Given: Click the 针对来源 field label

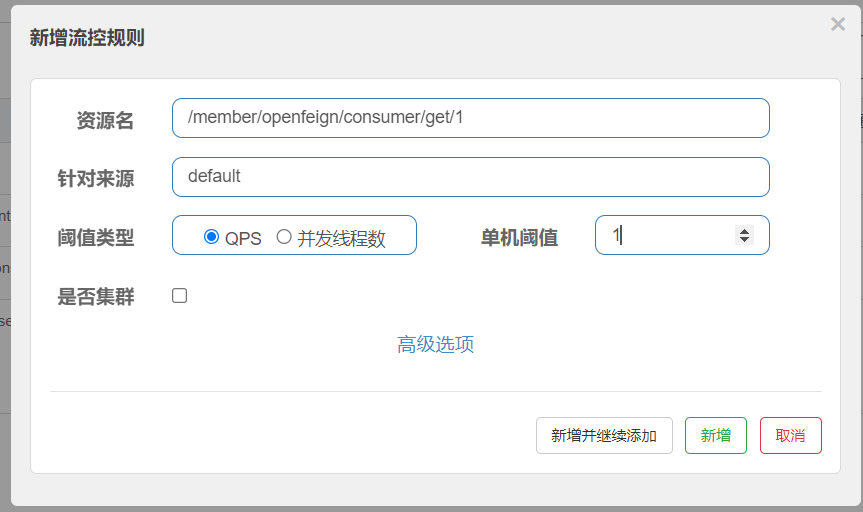Looking at the screenshot, I should click(96, 179).
